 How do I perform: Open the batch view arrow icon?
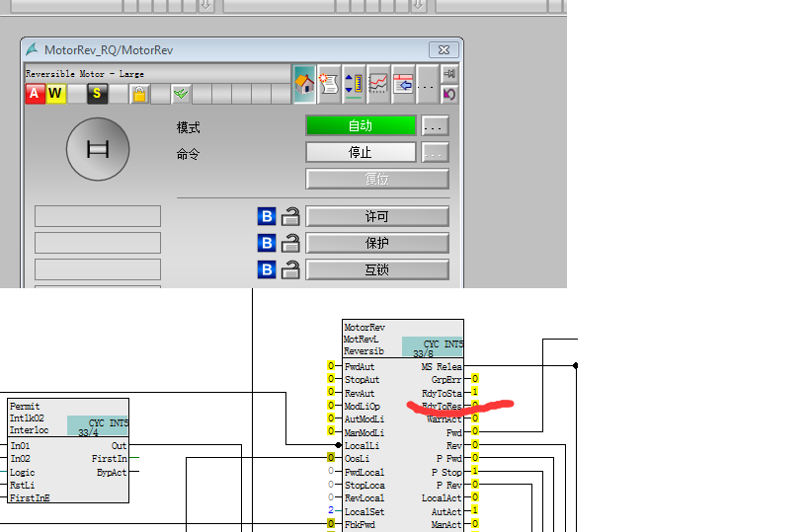pyautogui.click(x=403, y=84)
